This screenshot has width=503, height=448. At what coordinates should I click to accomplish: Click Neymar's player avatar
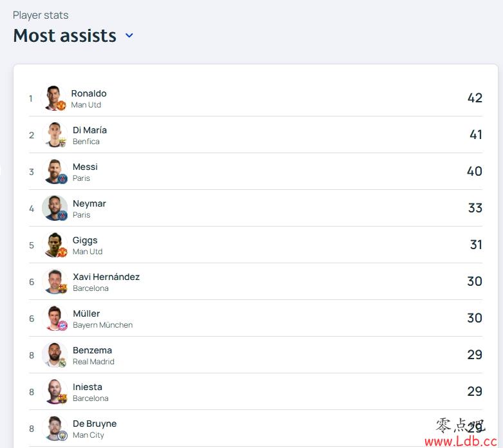[55, 208]
